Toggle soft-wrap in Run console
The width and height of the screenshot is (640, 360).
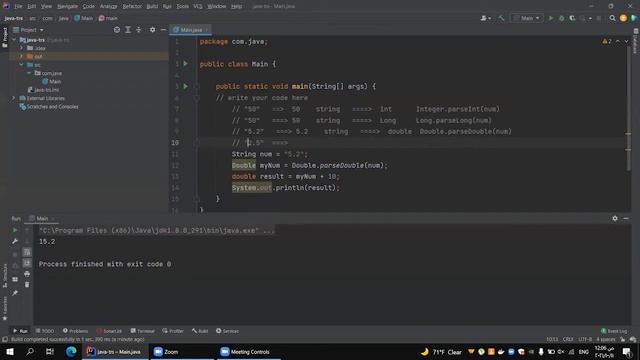[27, 252]
